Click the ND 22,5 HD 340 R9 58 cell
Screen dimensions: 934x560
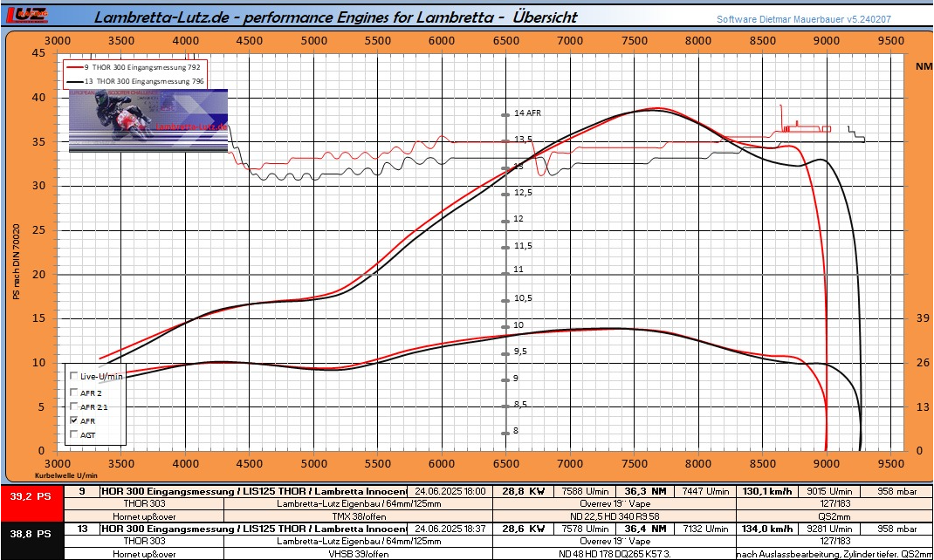click(615, 516)
